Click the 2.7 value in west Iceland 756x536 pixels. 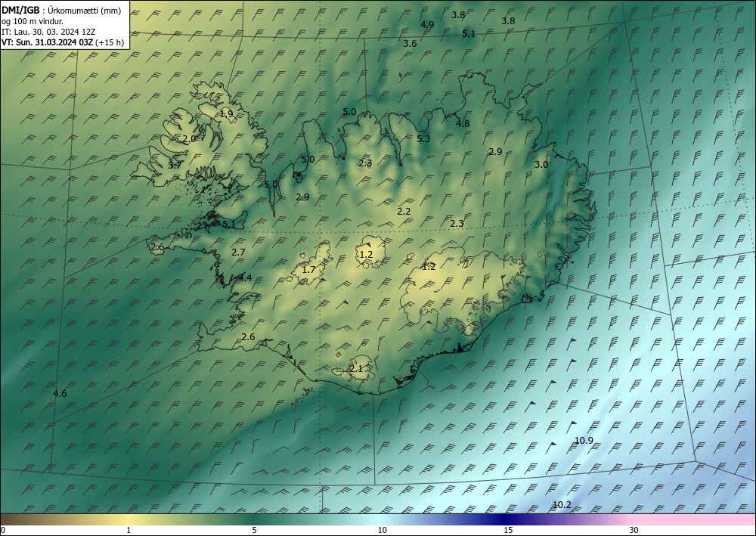point(238,252)
